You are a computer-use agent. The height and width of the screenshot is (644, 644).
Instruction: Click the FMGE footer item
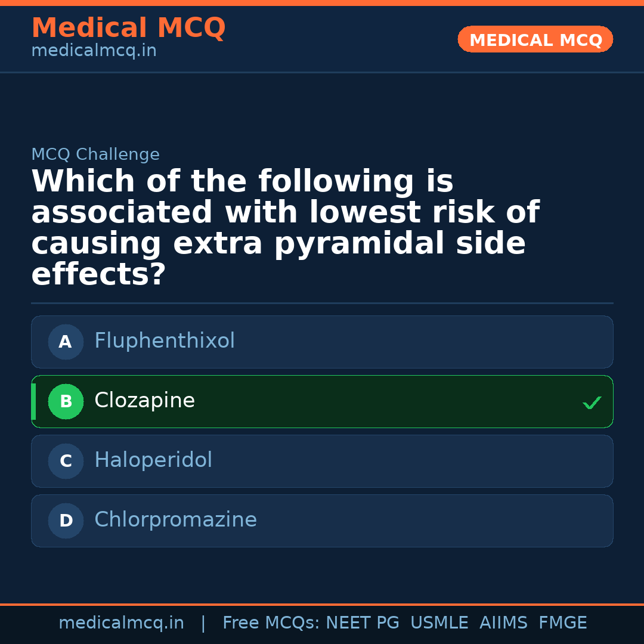tap(562, 623)
